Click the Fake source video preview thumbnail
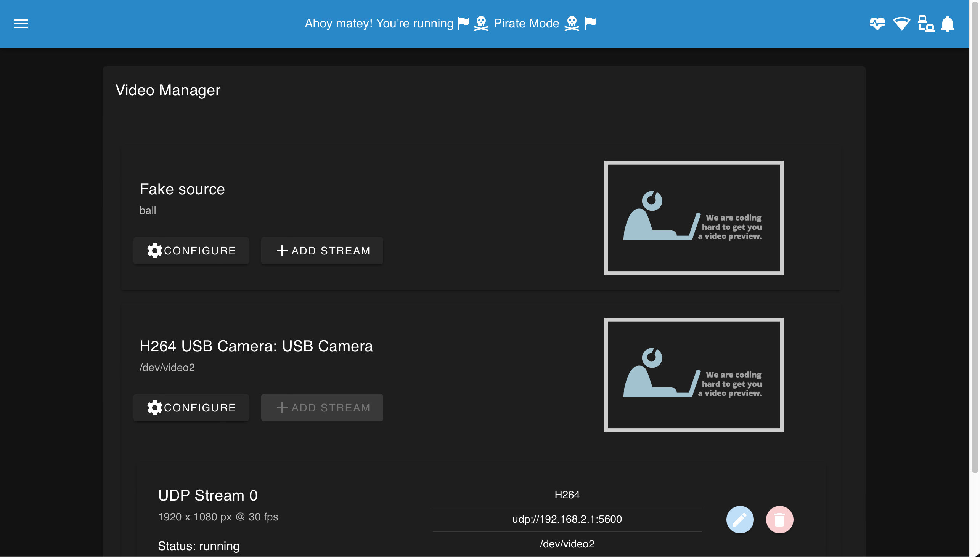This screenshot has height=557, width=980. 694,218
